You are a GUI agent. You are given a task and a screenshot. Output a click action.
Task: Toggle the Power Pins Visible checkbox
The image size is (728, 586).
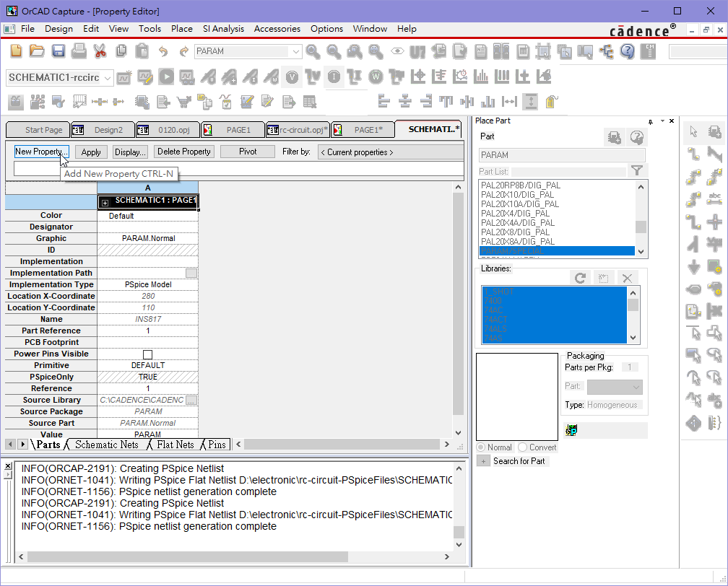pyautogui.click(x=147, y=354)
